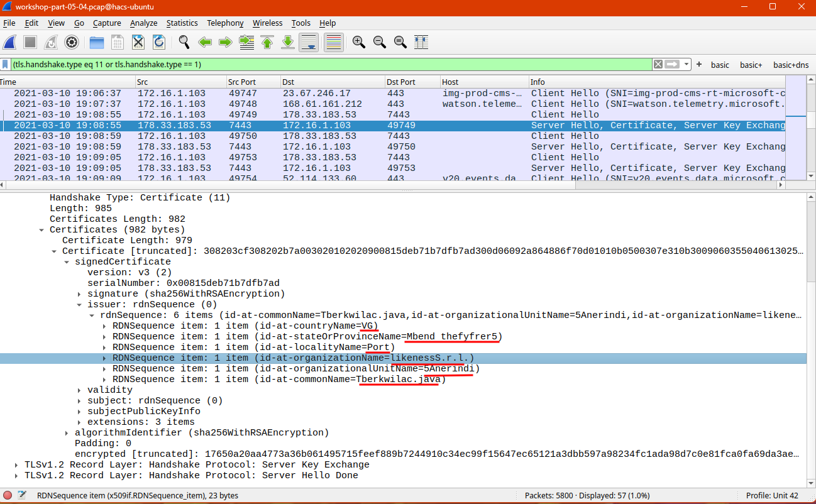This screenshot has width=816, height=504.
Task: Open a capture file via folder icon
Action: (97, 42)
